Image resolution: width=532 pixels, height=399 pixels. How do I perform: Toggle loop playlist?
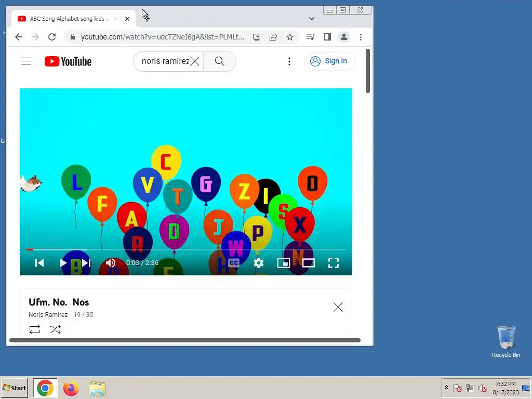(x=35, y=329)
